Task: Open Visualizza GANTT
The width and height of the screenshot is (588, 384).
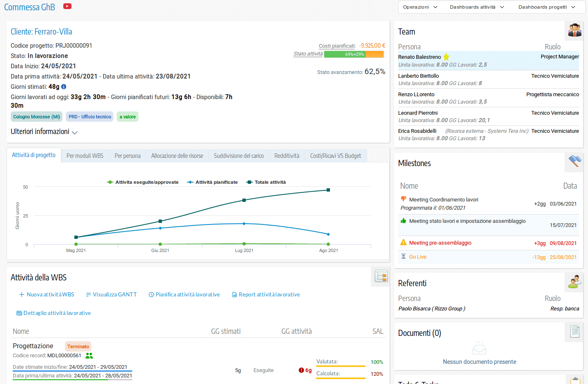Action: [x=111, y=294]
